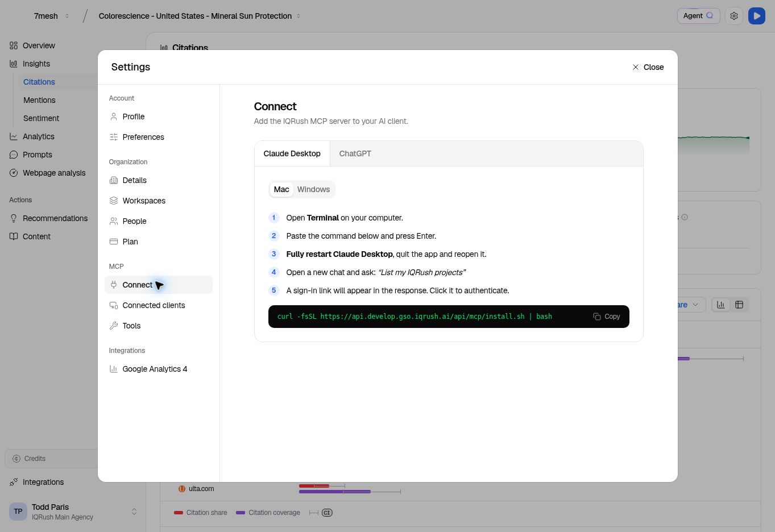775x532 pixels.
Task: Open Plan settings
Action: point(158,242)
